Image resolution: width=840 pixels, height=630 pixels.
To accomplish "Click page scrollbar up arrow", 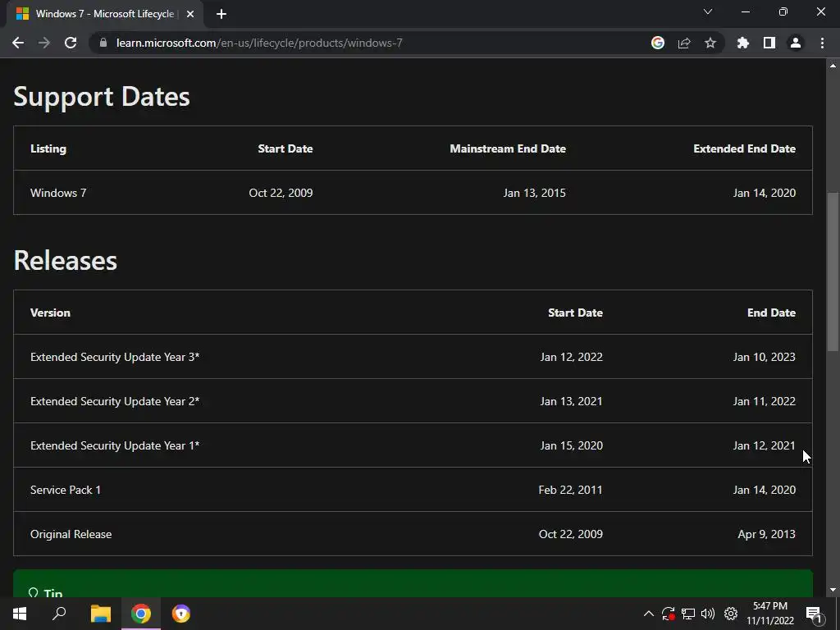I will 833,66.
